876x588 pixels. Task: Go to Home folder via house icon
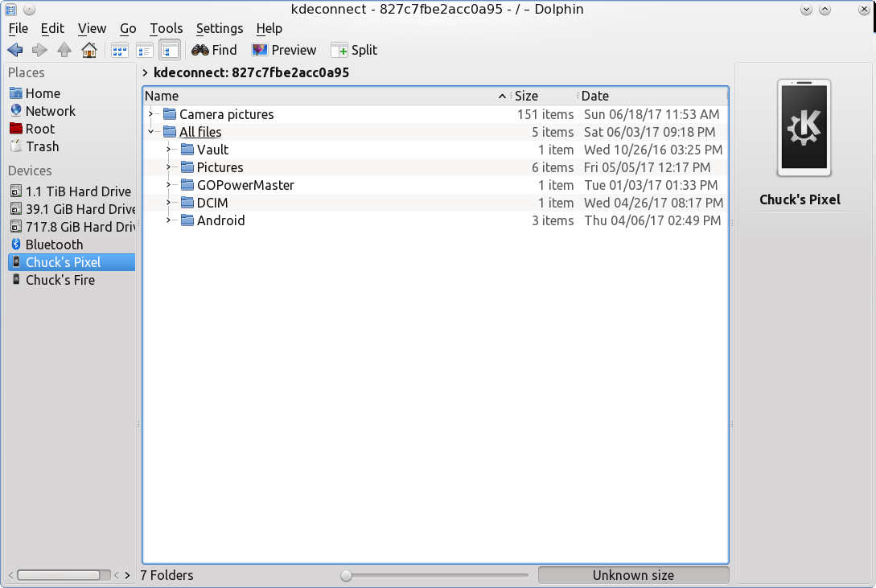(x=88, y=50)
